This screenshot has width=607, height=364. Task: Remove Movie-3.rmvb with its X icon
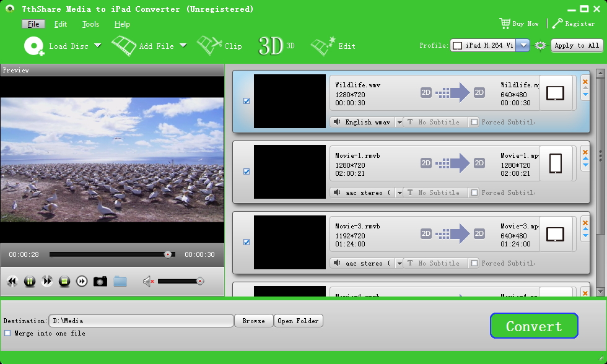(585, 223)
